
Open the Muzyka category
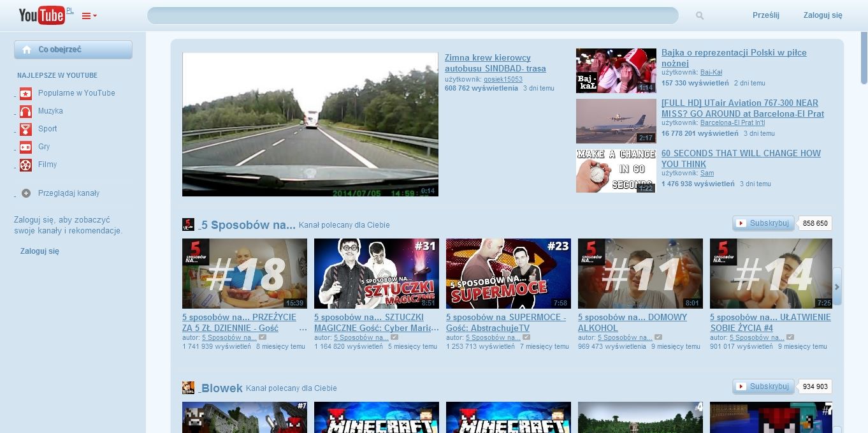[x=50, y=111]
